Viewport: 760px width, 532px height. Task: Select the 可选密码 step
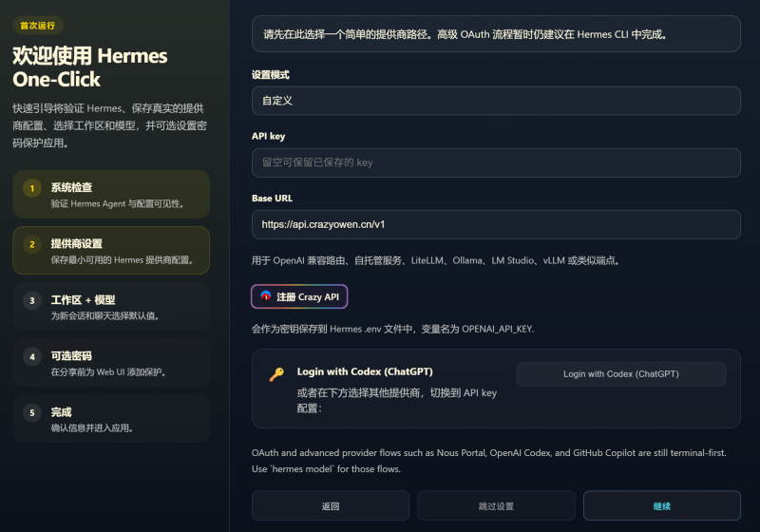pos(111,363)
